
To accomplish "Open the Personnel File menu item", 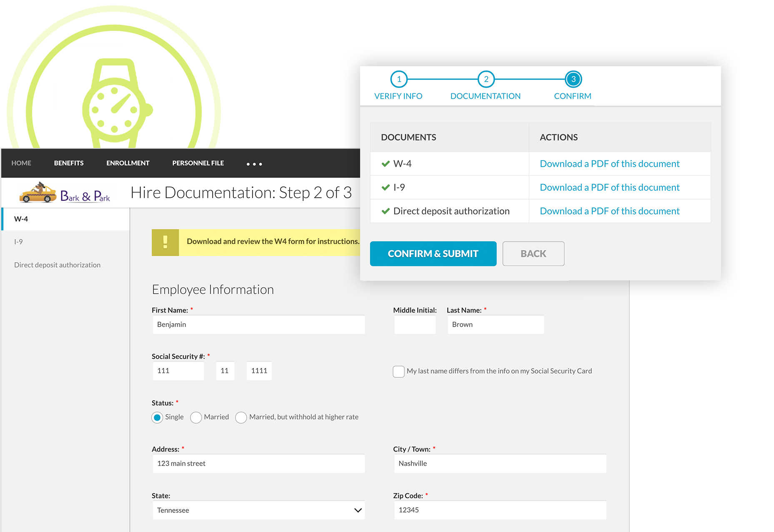I will click(198, 163).
